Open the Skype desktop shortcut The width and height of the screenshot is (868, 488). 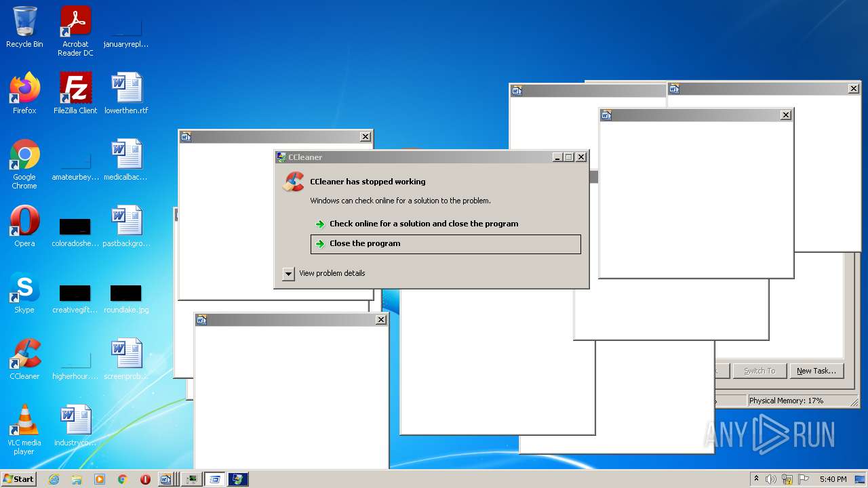(24, 293)
